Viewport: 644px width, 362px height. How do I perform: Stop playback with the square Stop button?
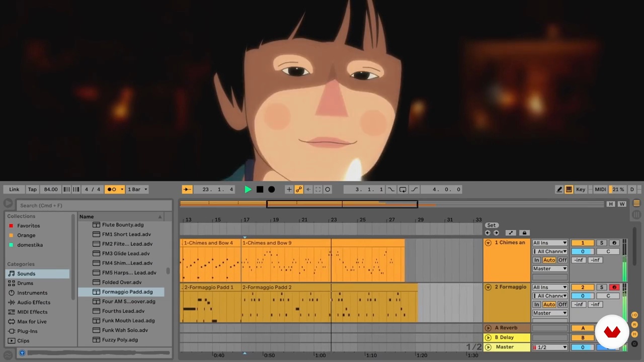[x=260, y=190]
